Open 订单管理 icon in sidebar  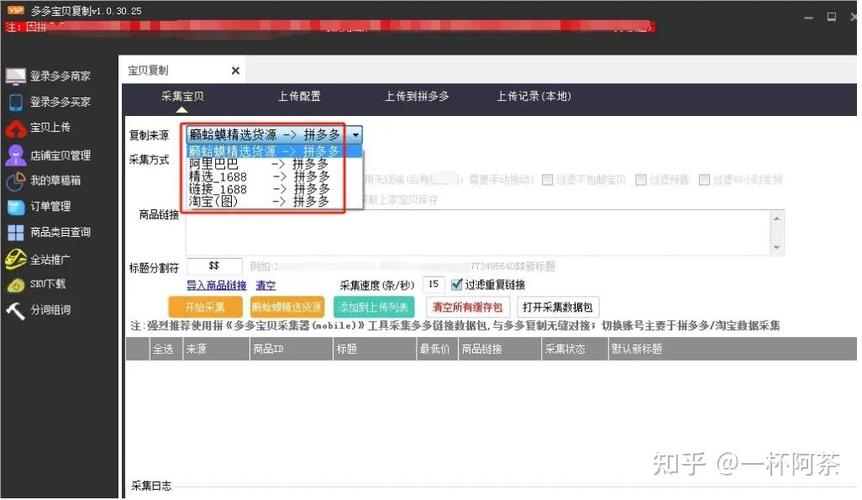click(15, 207)
